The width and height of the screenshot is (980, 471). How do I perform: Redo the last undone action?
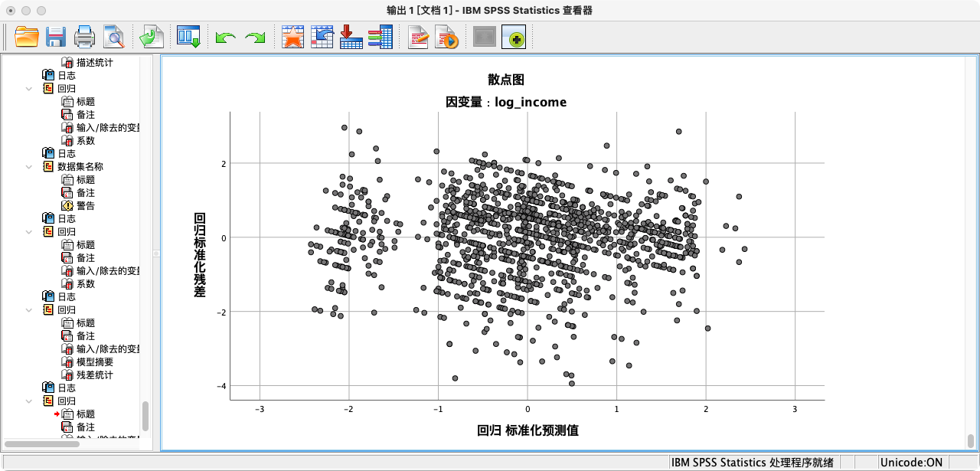[255, 38]
